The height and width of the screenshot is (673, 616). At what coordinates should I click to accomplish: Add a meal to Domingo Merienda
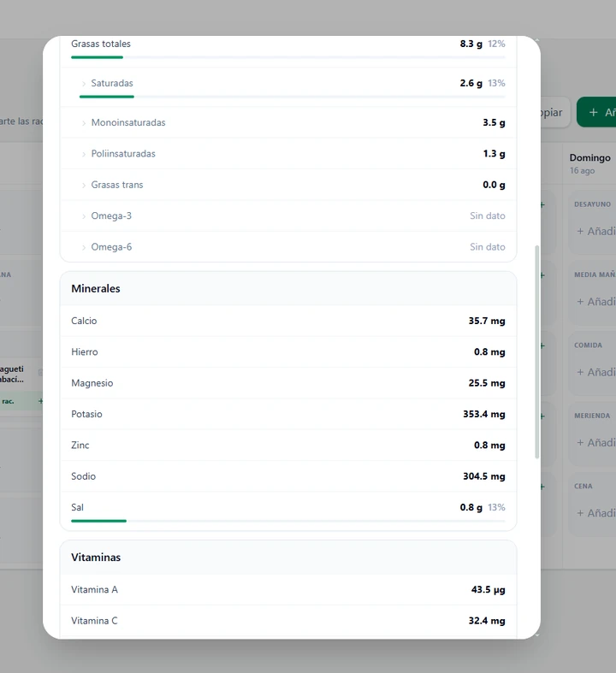point(596,442)
